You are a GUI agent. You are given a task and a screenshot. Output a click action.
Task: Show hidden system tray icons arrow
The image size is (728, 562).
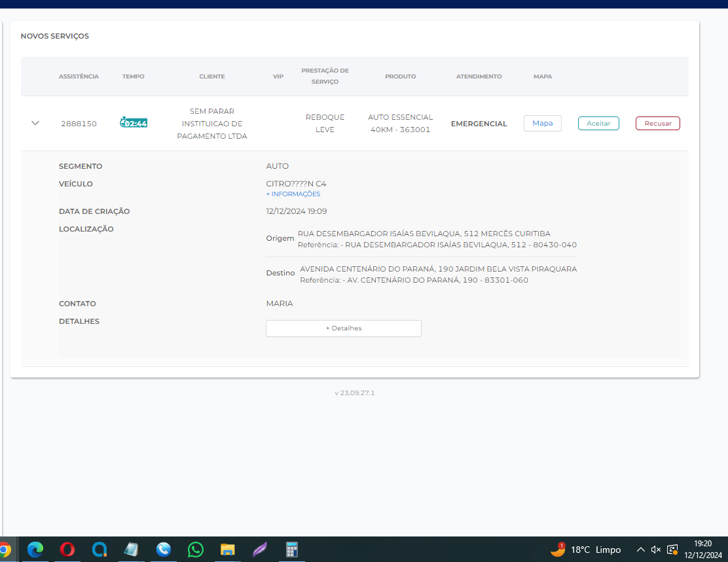(x=641, y=550)
